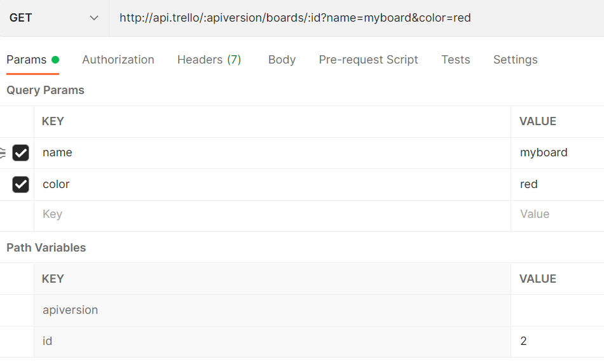Edit the id path variable value 2
Screen dimensions: 604x364
coord(558,341)
